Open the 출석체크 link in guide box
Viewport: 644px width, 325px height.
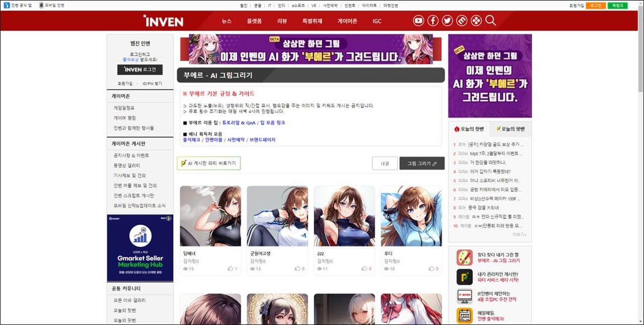coord(192,140)
